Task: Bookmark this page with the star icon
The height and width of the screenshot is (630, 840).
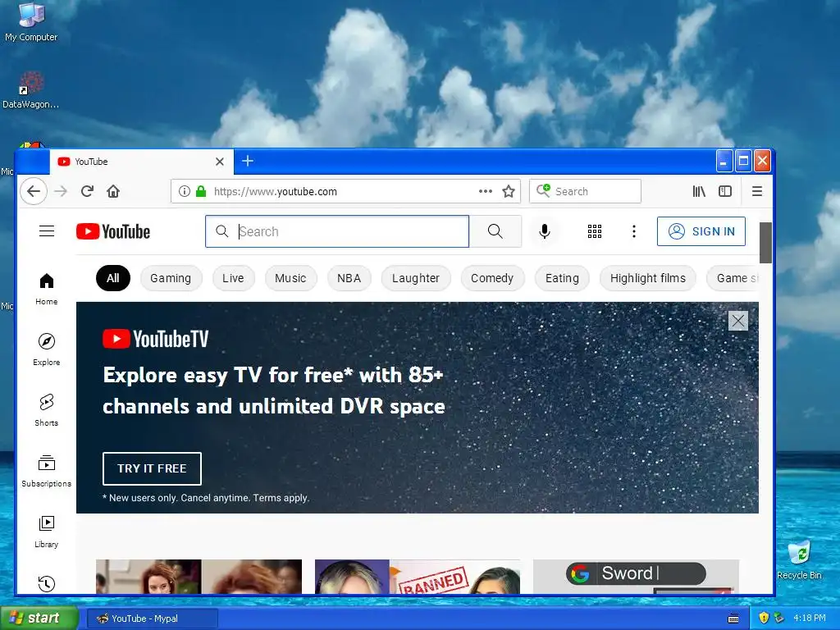Action: 509,191
